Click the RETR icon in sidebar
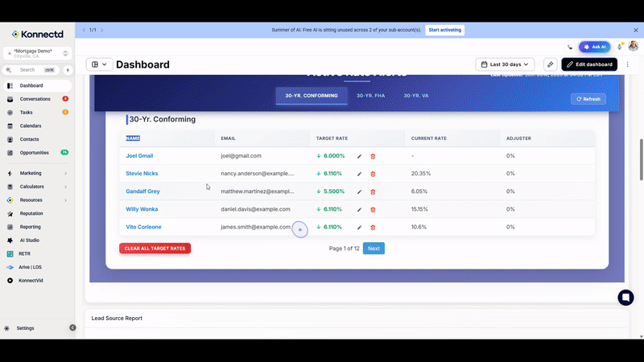 point(10,254)
